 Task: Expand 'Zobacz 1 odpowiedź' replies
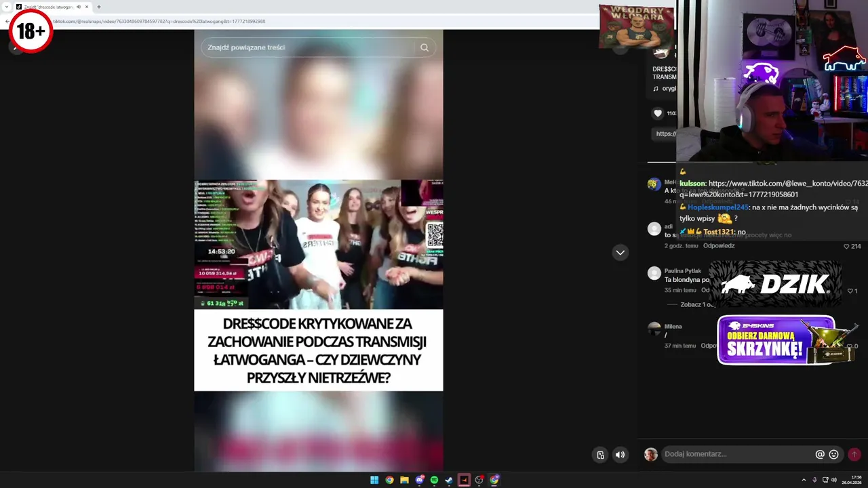click(x=697, y=305)
